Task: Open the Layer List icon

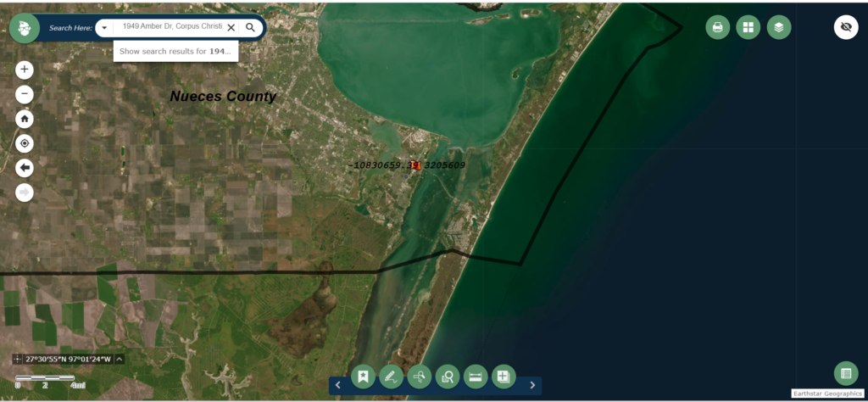Action: (x=779, y=27)
